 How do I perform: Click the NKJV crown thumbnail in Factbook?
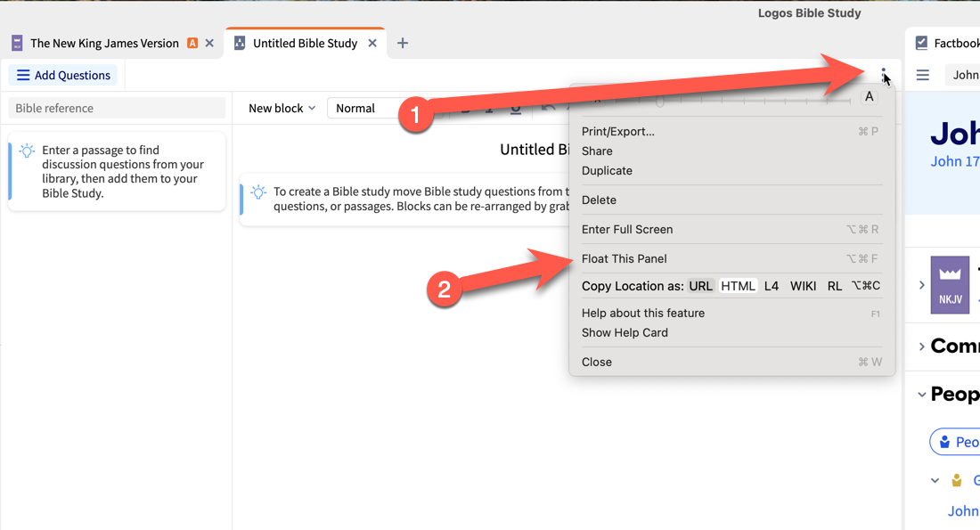tap(950, 285)
